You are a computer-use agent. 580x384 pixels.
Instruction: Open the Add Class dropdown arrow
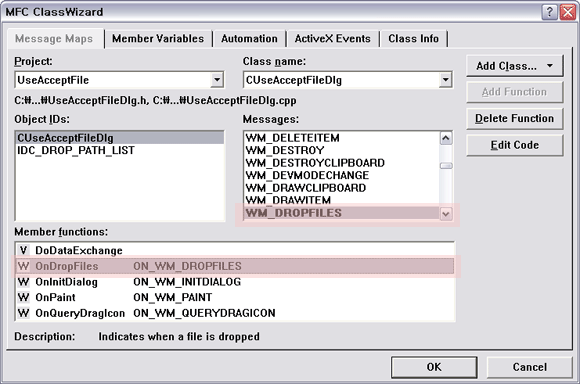pyautogui.click(x=550, y=66)
